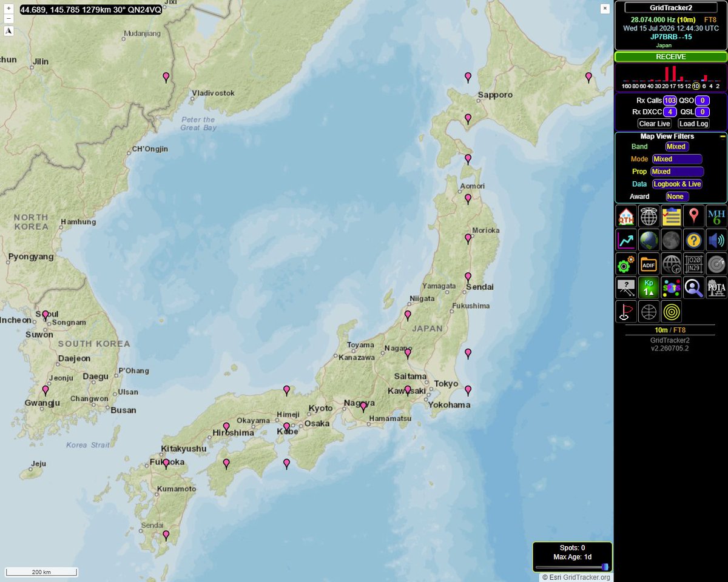Click the QSO 0 counter
Image resolution: width=728 pixels, height=582 pixels.
coord(703,100)
